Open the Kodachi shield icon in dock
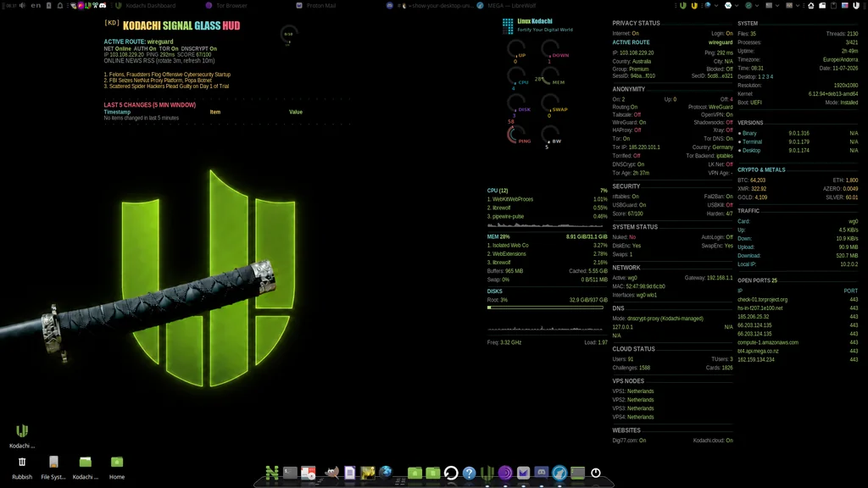 point(487,473)
